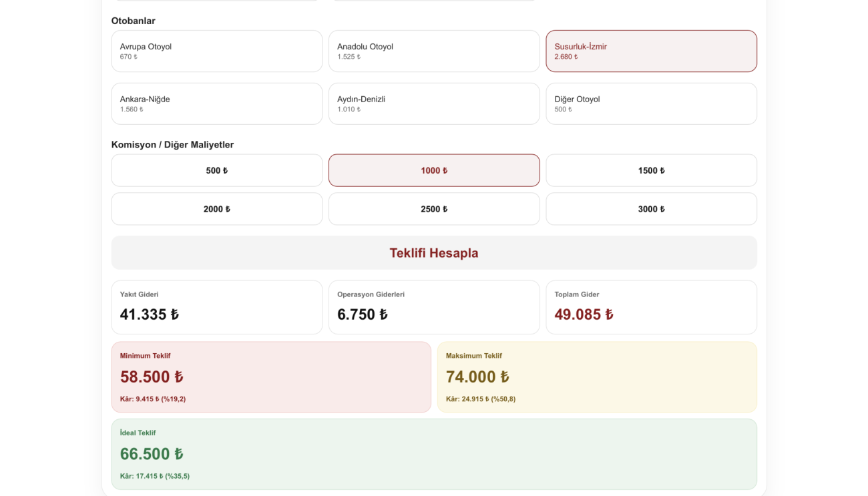The height and width of the screenshot is (496, 868).
Task: Click the Yakıt Gideri value 41.335 ₺
Action: tap(150, 314)
